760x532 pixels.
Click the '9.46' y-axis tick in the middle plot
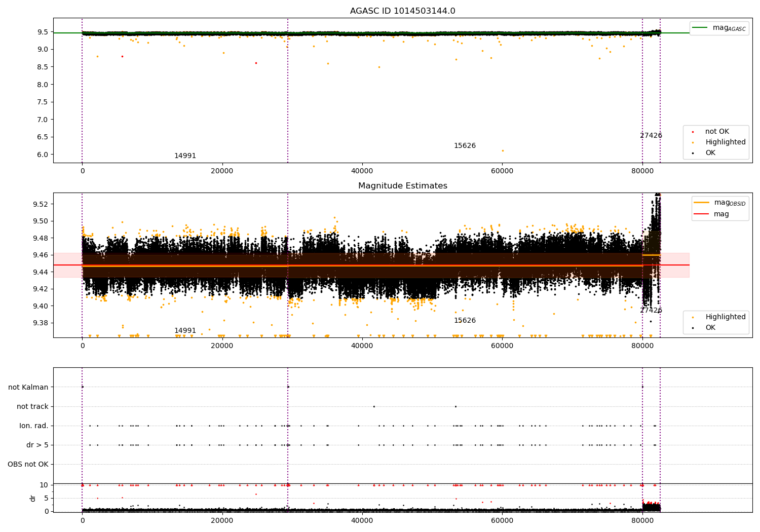[x=41, y=255]
